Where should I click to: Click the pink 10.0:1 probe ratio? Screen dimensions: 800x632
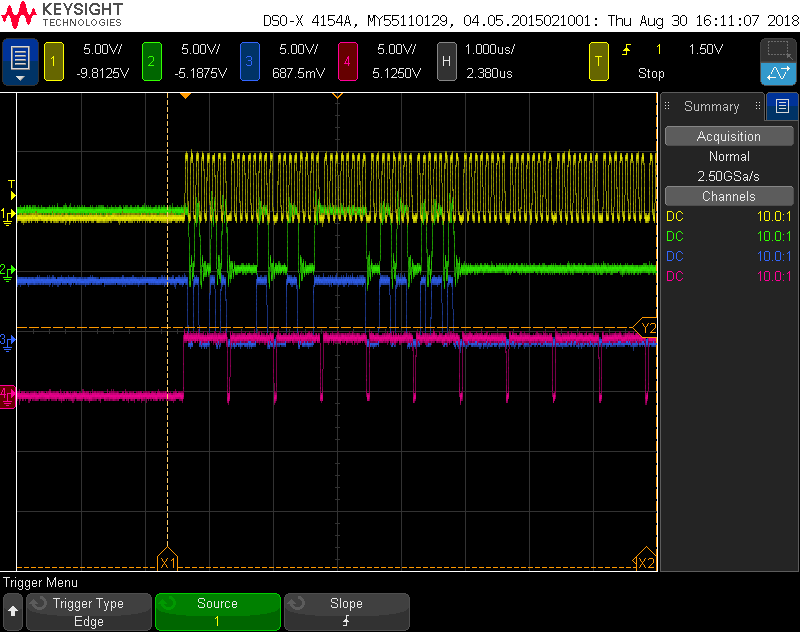point(774,276)
